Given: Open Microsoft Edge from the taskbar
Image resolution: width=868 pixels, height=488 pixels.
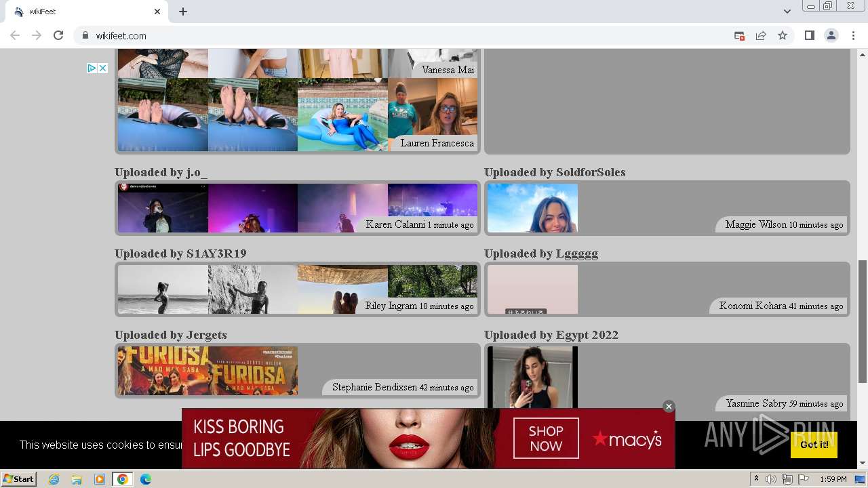Looking at the screenshot, I should point(145,479).
